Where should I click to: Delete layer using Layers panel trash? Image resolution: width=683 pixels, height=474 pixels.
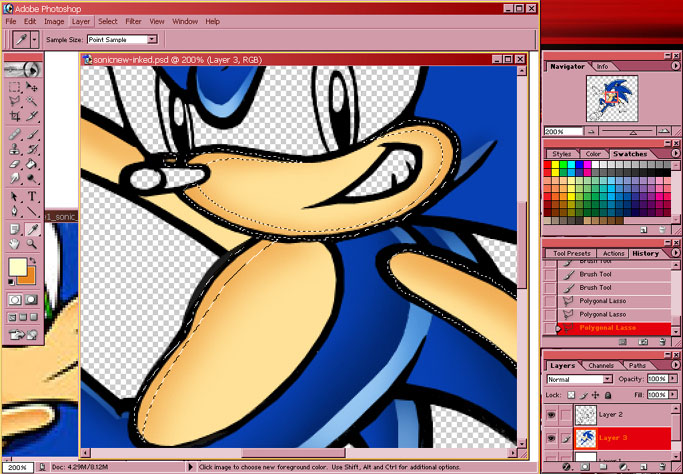663,467
